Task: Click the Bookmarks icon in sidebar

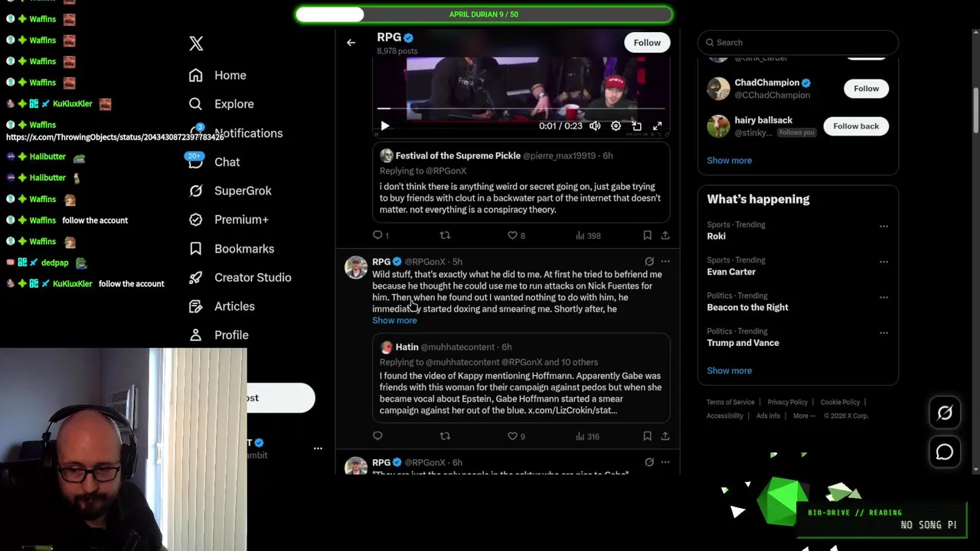Action: [x=196, y=249]
